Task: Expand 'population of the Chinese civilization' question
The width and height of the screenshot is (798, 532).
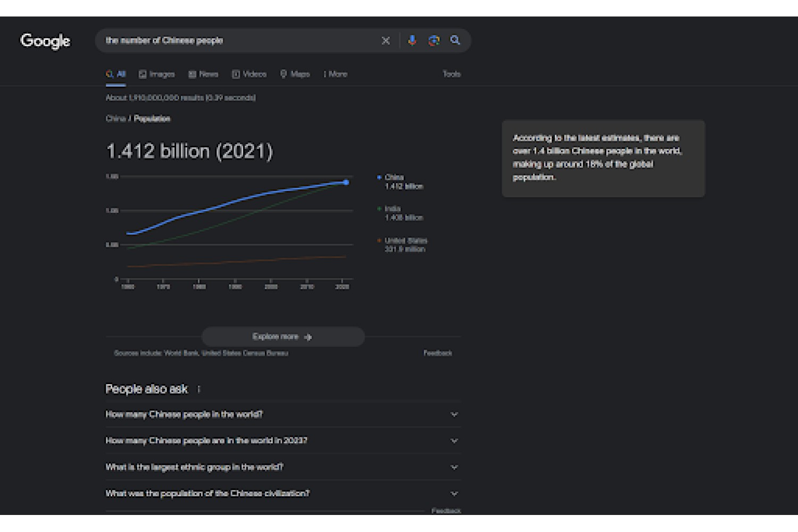Action: (282, 494)
